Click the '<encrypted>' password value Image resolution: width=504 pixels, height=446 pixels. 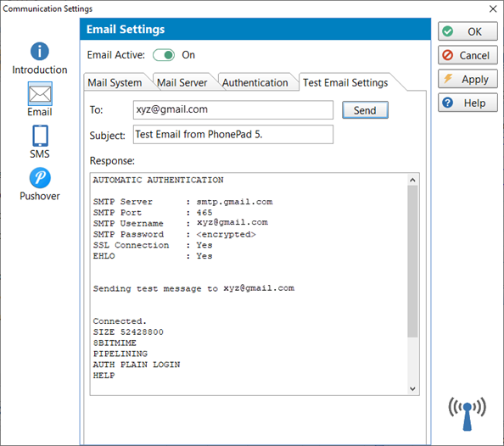(226, 234)
